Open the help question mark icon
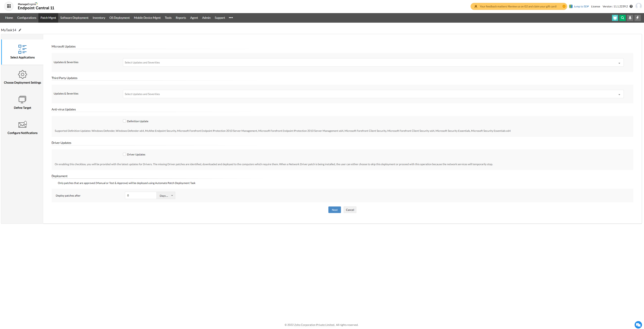This screenshot has height=329, width=644. click(631, 7)
